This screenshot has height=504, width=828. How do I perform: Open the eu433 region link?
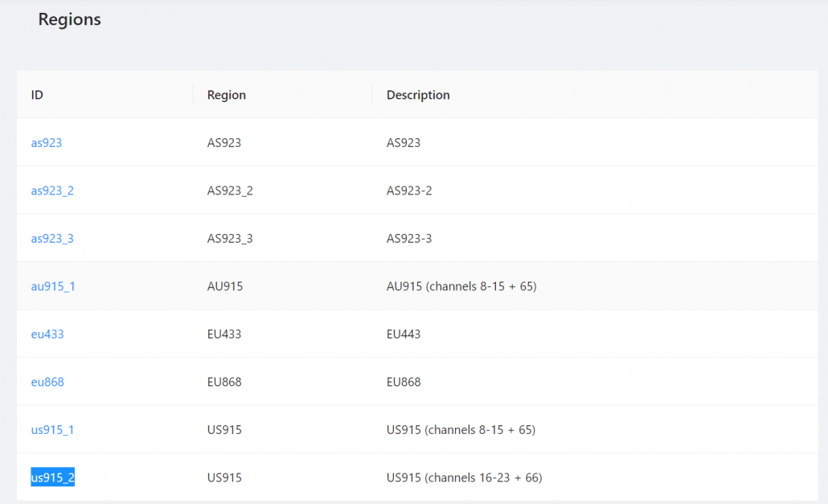click(x=47, y=334)
